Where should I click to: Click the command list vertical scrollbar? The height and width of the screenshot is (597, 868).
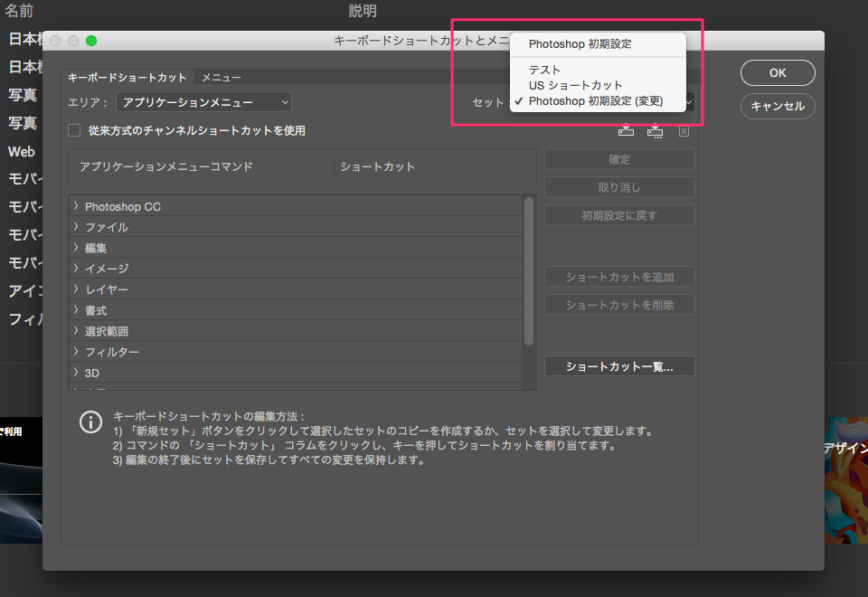[x=529, y=271]
